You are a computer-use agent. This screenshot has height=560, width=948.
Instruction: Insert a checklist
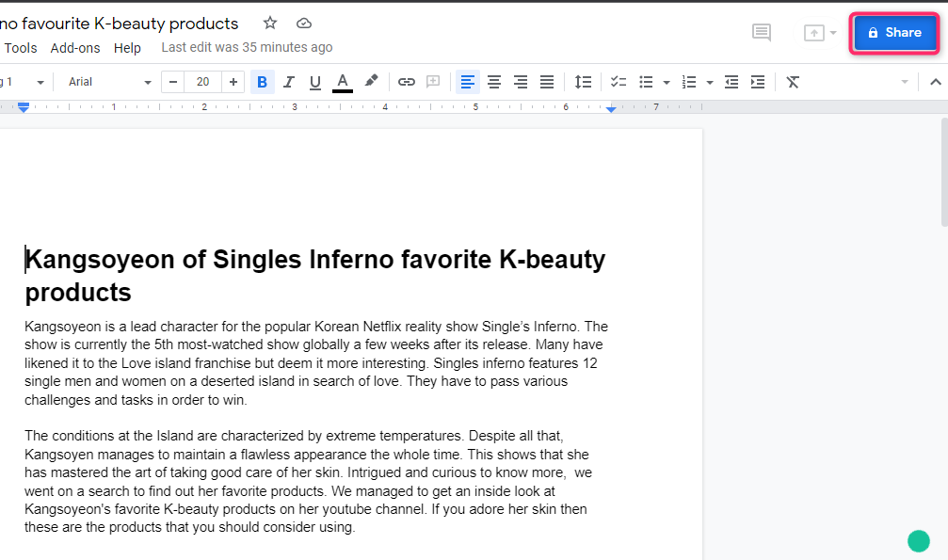[x=618, y=82]
